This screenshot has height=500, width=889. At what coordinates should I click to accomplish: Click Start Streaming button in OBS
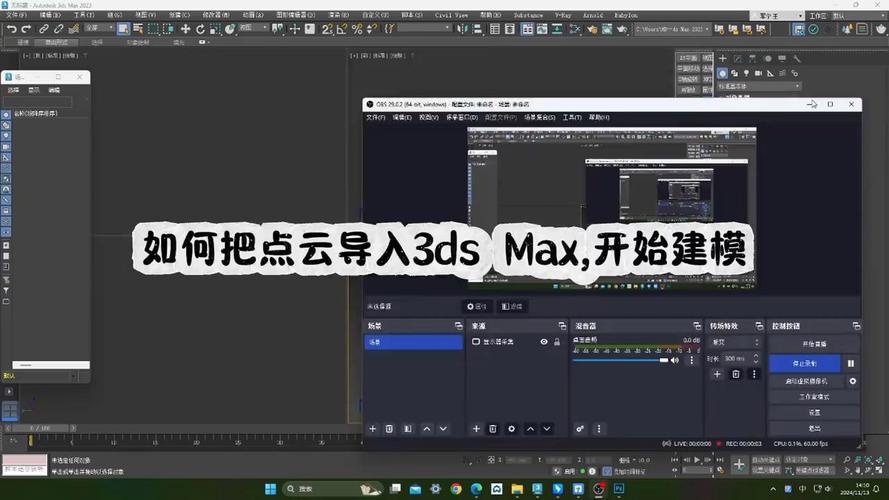(x=814, y=344)
